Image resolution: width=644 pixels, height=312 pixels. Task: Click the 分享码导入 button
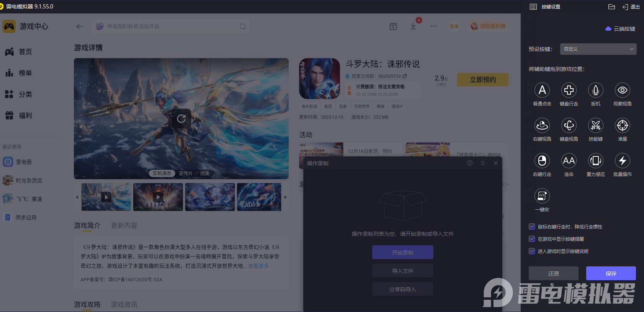click(x=403, y=289)
